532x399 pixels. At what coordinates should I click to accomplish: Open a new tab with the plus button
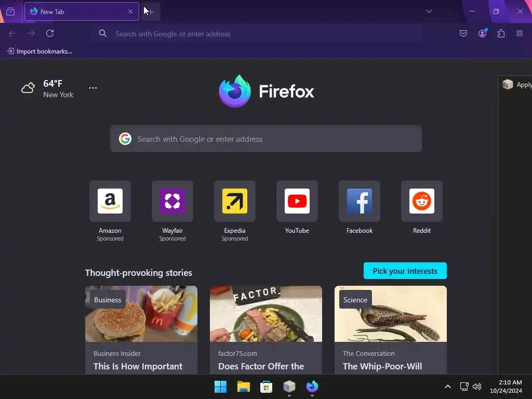(151, 11)
